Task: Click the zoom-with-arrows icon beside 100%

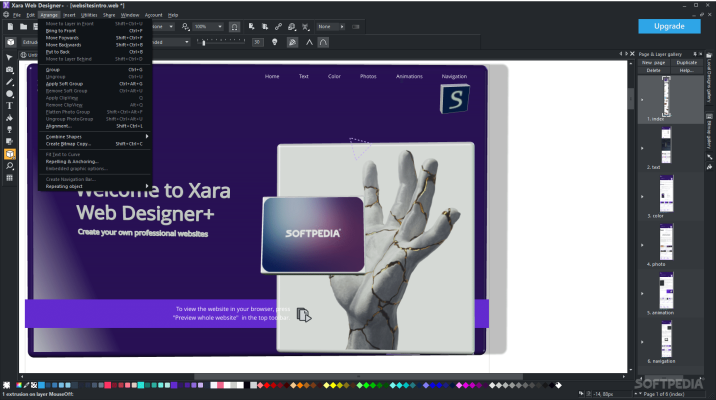Action: (185, 26)
